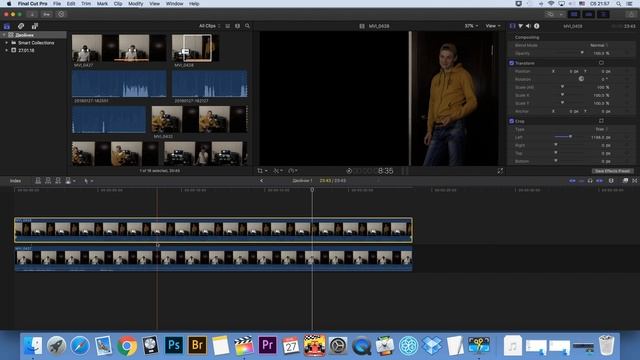Click the share export toolbar button

pos(631,14)
